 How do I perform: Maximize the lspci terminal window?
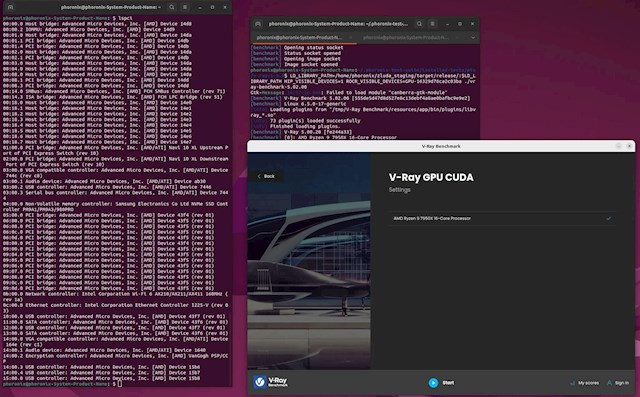pos(212,7)
